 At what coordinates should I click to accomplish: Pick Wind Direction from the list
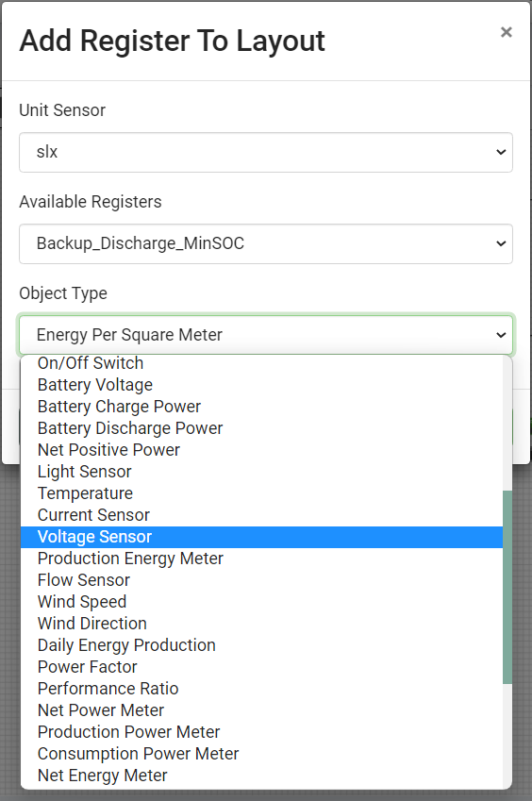pos(262,624)
